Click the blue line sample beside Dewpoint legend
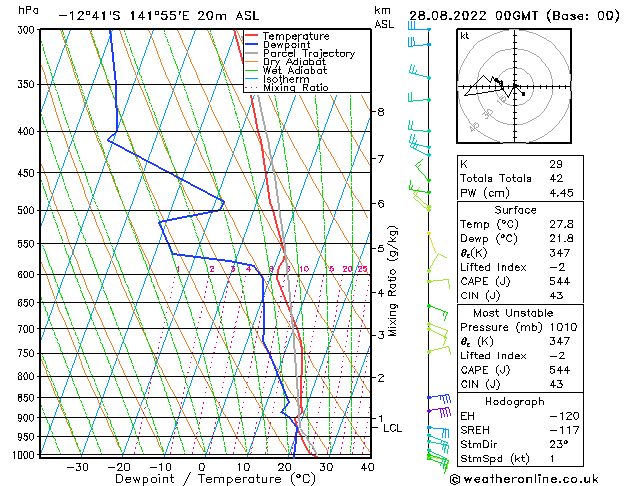Viewport: 629px width, 486px height. [x=252, y=44]
